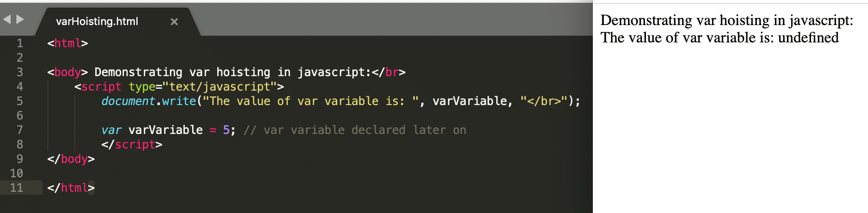868x213 pixels.
Task: Click the left tab navigation arrow
Action: pyautogui.click(x=7, y=19)
